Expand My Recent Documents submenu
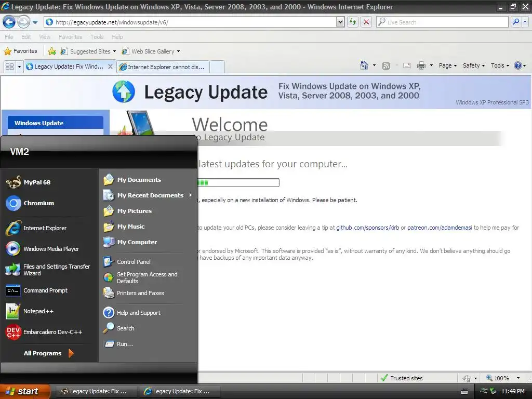Image resolution: width=532 pixels, height=399 pixels. click(190, 195)
